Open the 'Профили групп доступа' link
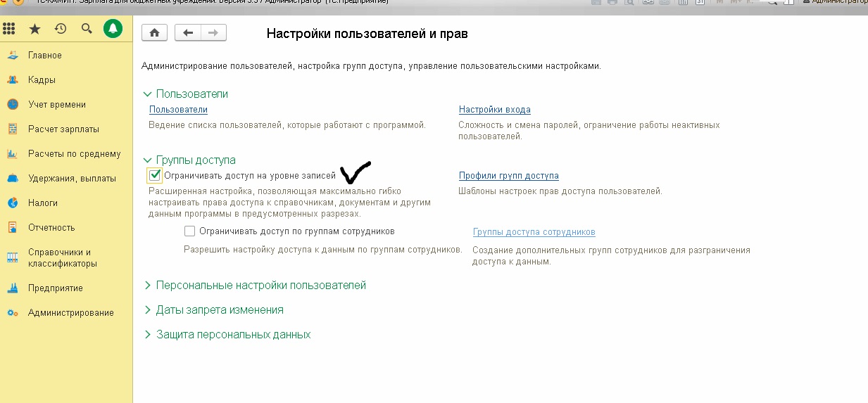 coord(508,176)
